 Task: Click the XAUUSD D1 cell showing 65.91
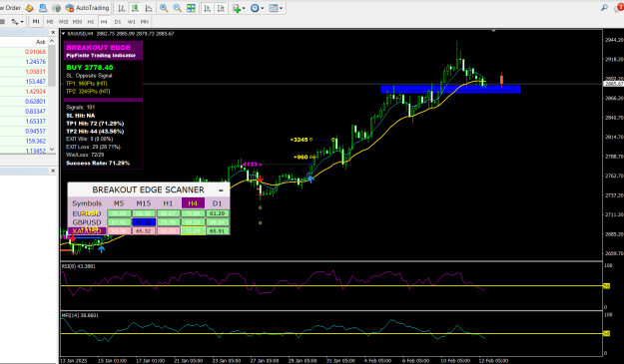(217, 231)
